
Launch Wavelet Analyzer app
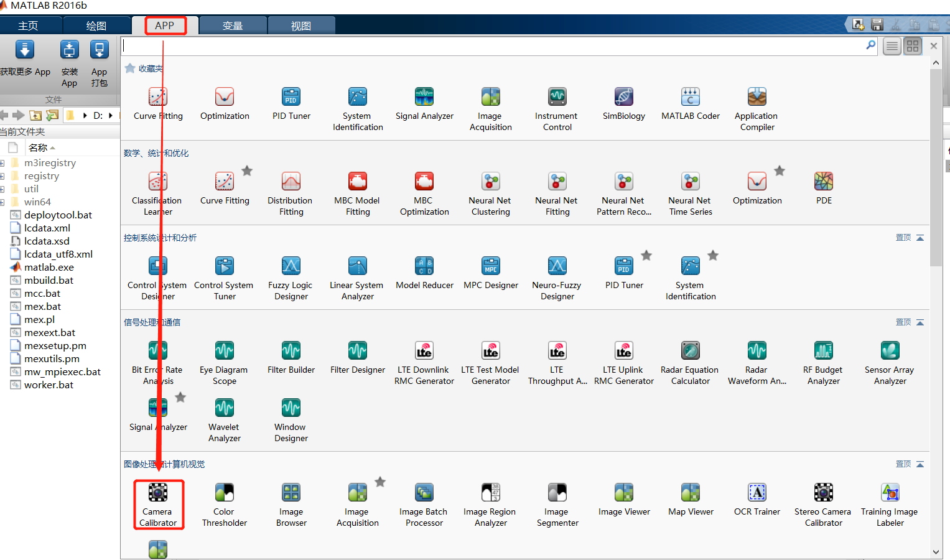[224, 421]
